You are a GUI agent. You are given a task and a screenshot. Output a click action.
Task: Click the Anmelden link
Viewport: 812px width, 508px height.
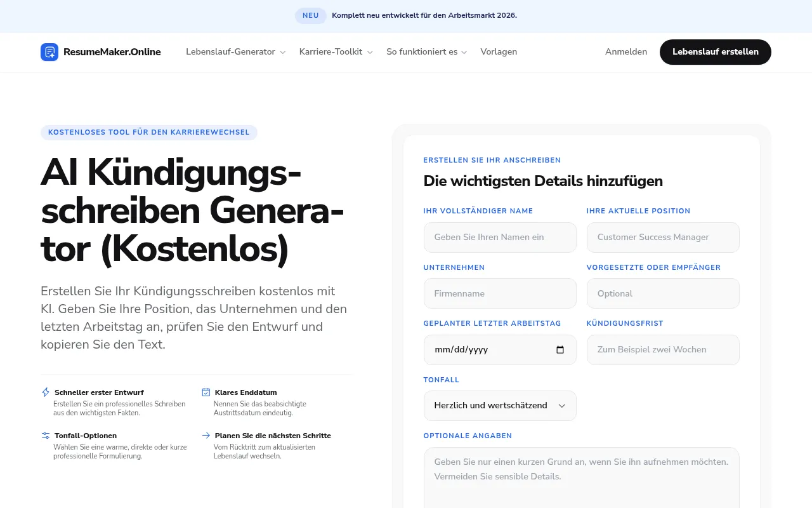click(x=626, y=52)
